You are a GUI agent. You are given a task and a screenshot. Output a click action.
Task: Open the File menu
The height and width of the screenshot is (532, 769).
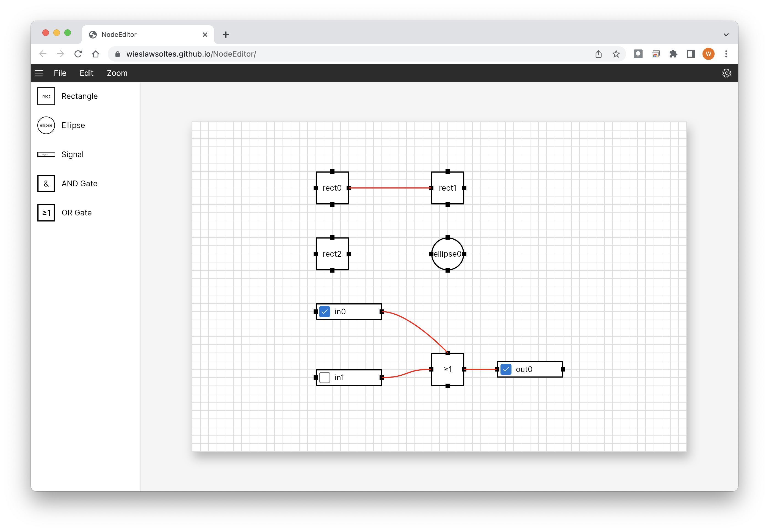click(60, 73)
